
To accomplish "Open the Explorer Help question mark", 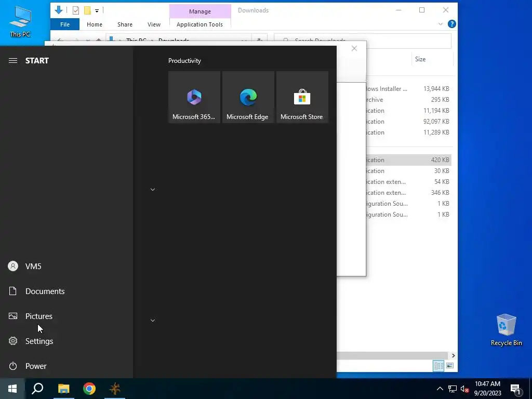I will tap(451, 24).
